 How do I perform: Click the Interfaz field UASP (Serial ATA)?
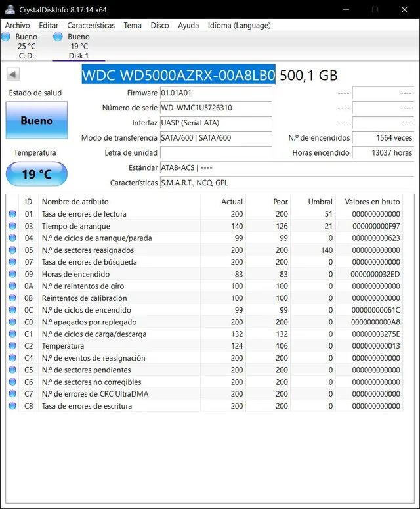pos(216,123)
